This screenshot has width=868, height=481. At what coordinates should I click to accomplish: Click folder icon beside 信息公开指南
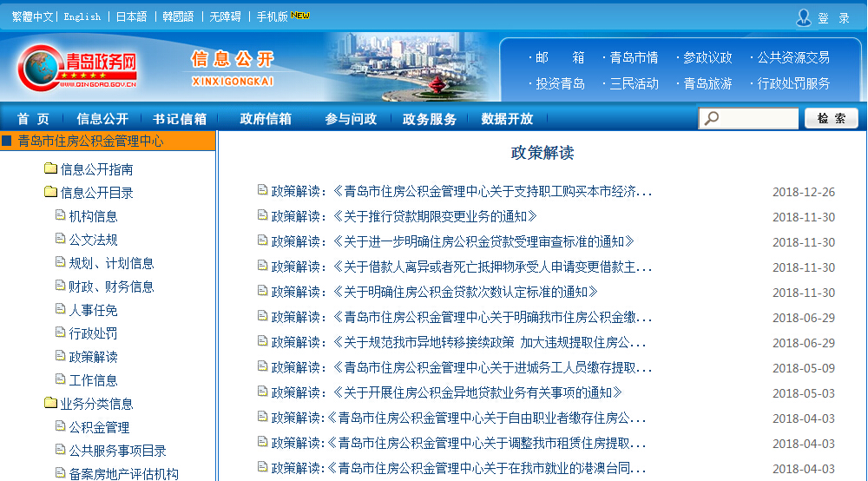tap(50, 169)
